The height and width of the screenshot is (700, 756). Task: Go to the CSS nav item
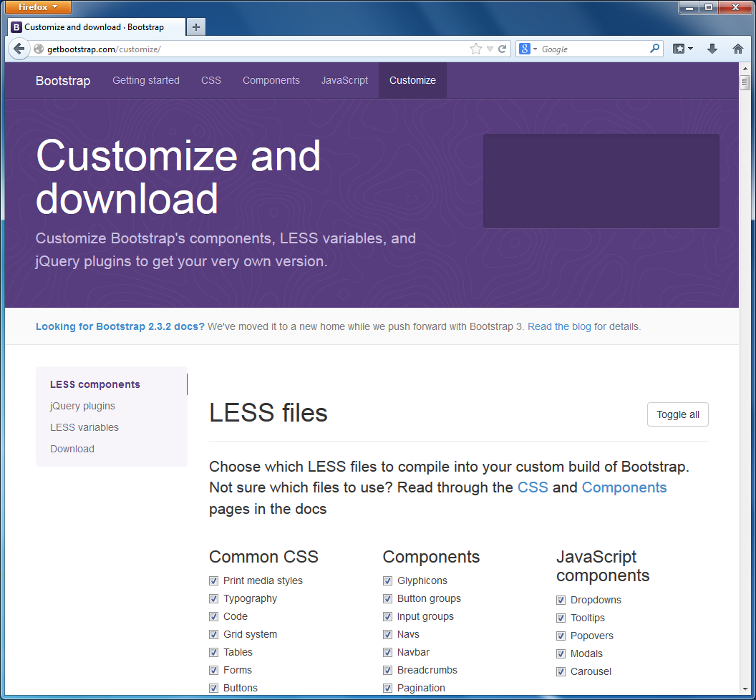(211, 80)
